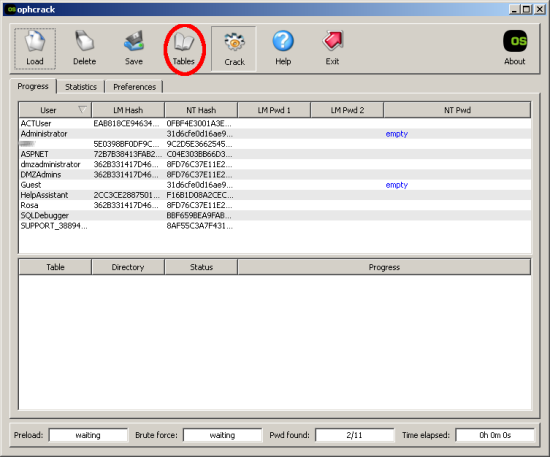Select the SUPPORT_38894 user row
This screenshot has height=457, width=550.
275,226
